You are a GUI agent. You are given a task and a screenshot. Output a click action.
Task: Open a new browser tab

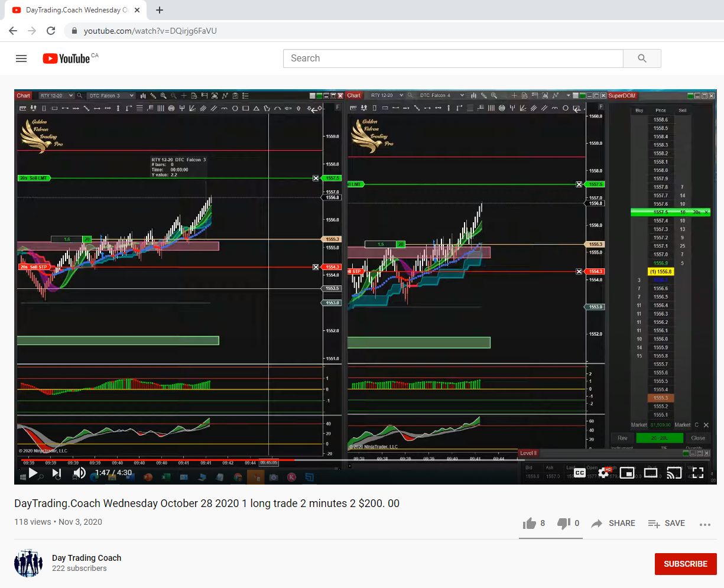coord(160,10)
